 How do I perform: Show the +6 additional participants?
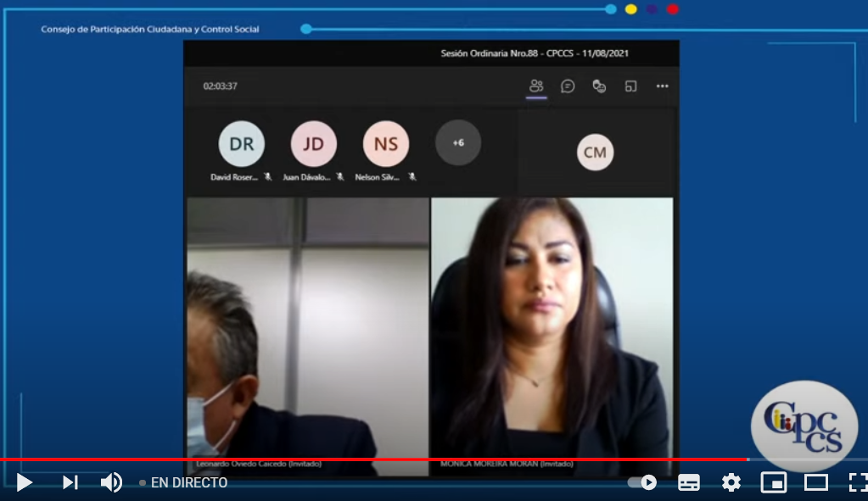click(x=458, y=142)
